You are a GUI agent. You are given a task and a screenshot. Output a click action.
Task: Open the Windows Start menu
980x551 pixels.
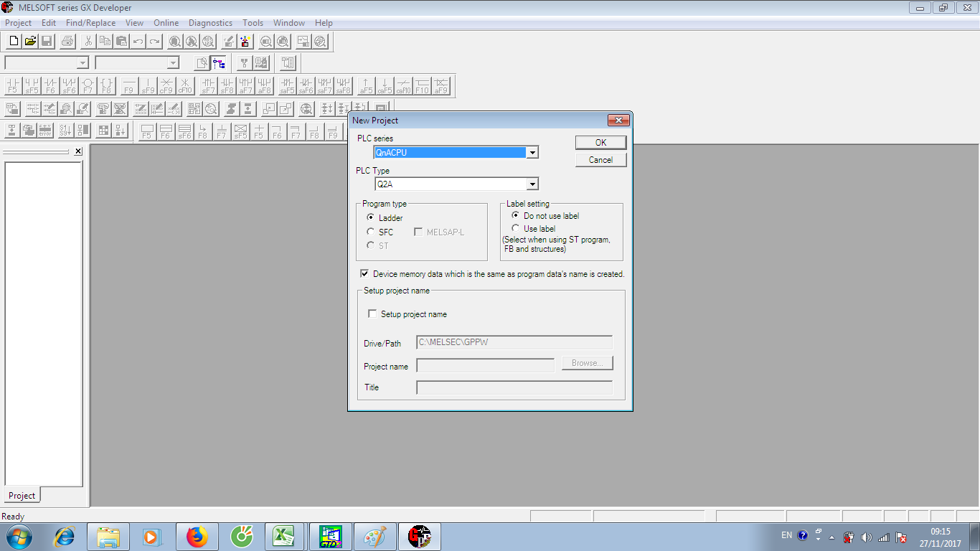pyautogui.click(x=19, y=537)
